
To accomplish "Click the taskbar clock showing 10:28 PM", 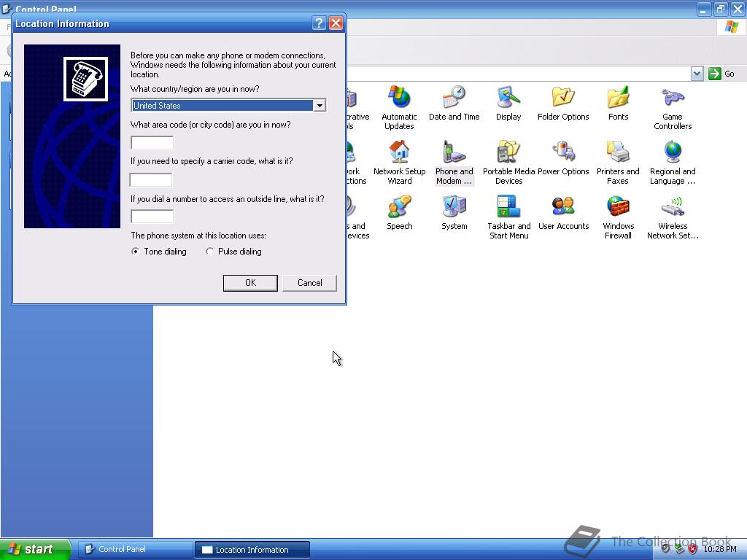I will pyautogui.click(x=720, y=549).
